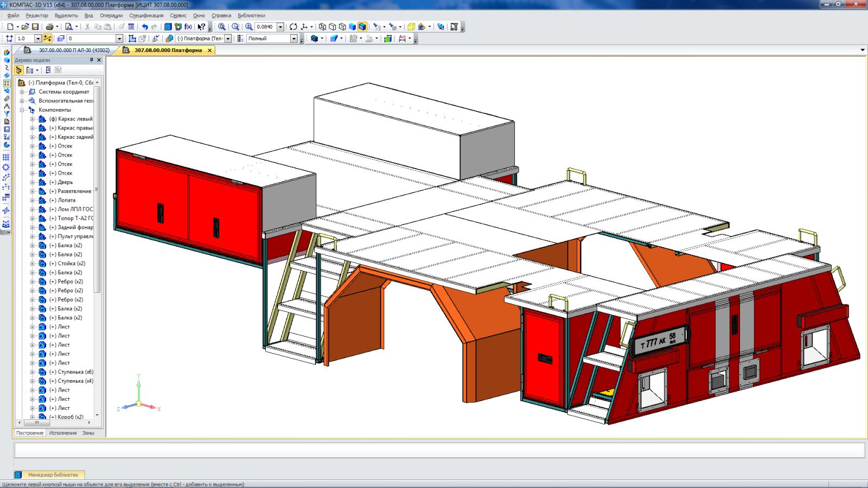Screen dimensions: 868x488
Task: Switch to the Исполнения tab
Action: point(63,433)
